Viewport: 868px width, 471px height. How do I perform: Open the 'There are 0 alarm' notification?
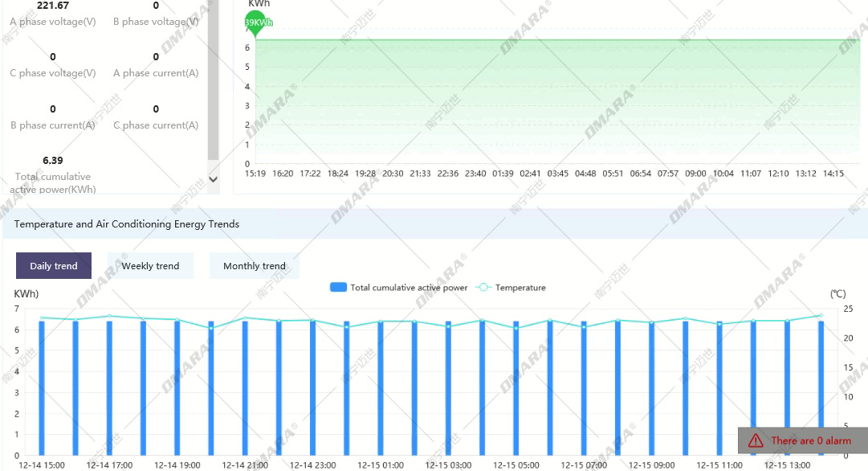810,440
